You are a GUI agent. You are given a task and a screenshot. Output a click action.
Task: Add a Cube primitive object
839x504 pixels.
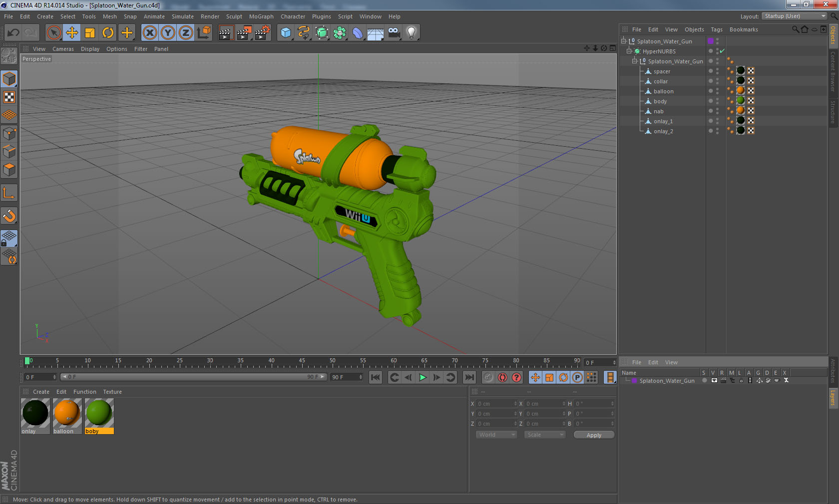tap(286, 33)
